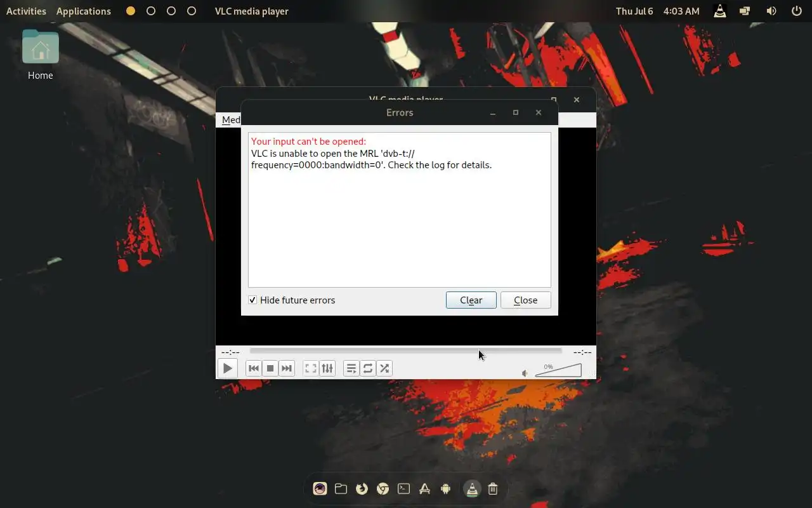Skip to the previous media item in VLC
The height and width of the screenshot is (508, 812).
254,368
